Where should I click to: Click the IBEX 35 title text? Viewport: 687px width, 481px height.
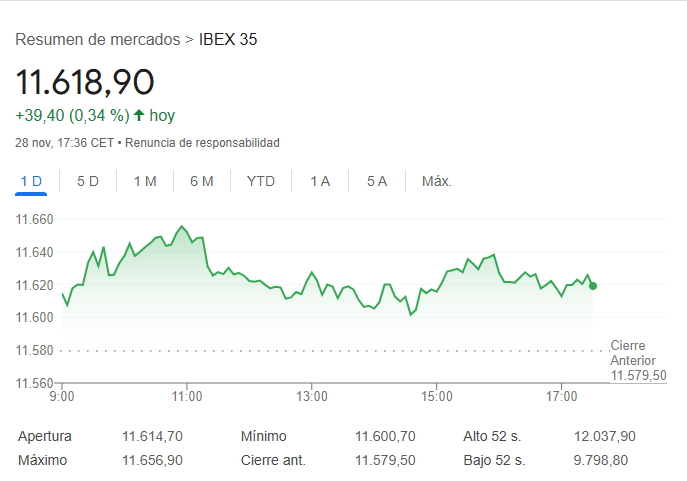(x=228, y=39)
